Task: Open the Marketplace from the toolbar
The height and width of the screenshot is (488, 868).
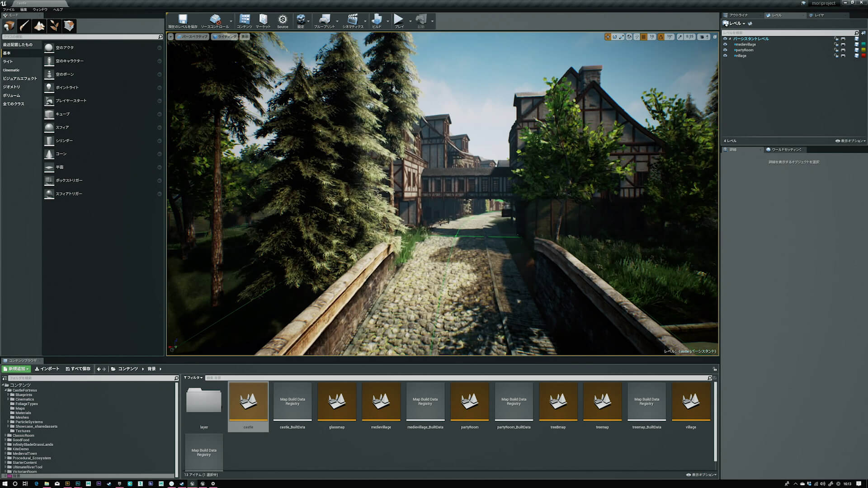Action: tap(263, 19)
